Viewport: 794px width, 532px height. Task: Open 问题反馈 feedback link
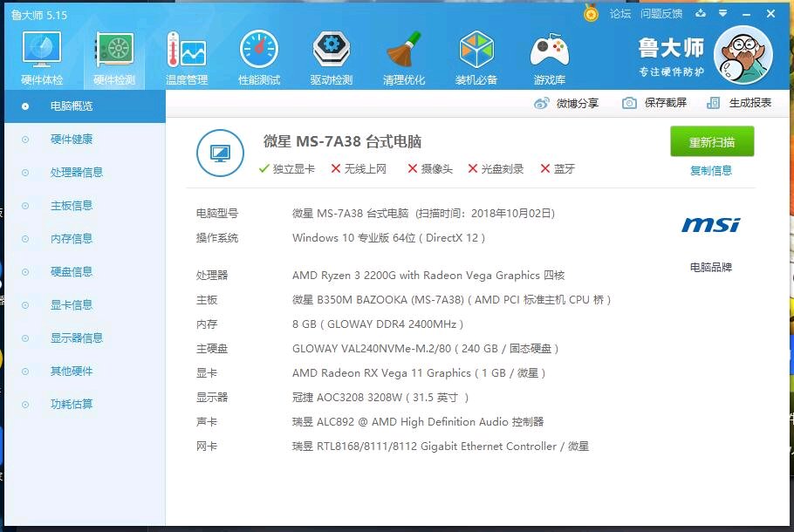(661, 14)
